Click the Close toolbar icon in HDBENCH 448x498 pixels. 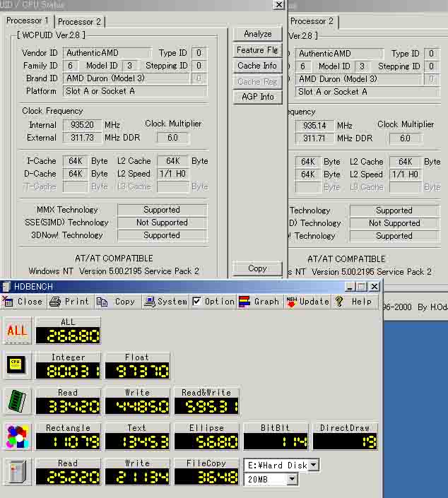[x=7, y=301]
